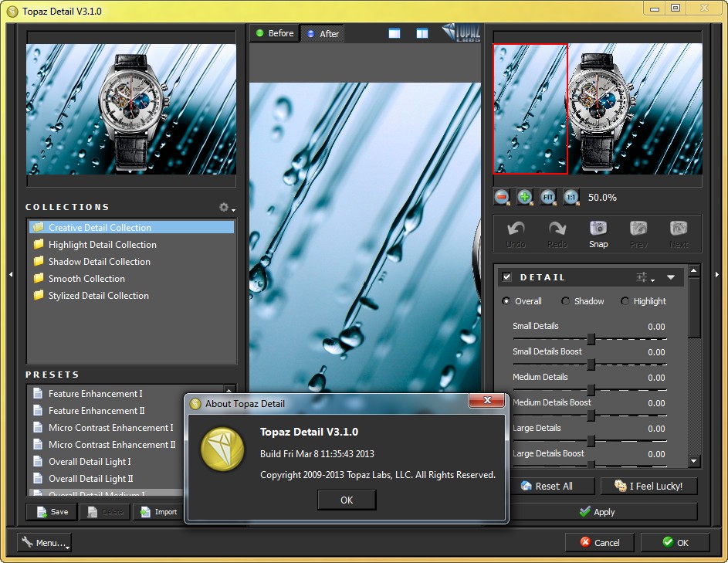Image resolution: width=728 pixels, height=563 pixels.
Task: Switch to split view layout icon
Action: (x=422, y=33)
